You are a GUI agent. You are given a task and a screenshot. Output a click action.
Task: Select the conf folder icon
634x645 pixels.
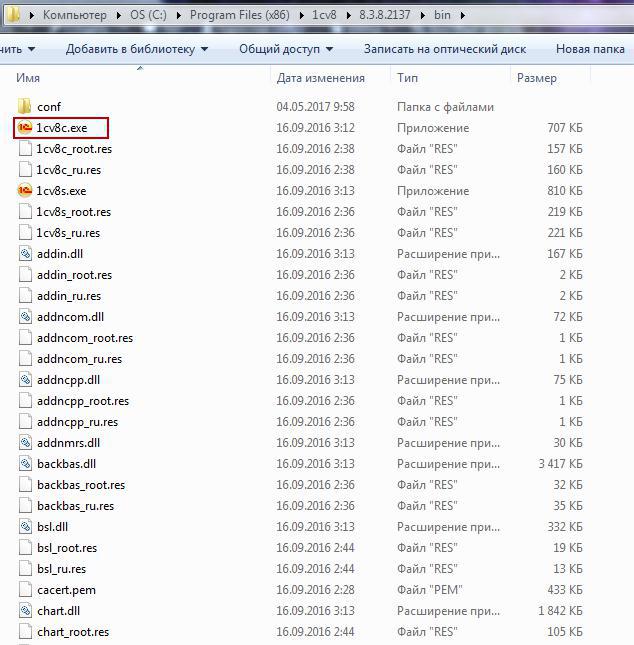[x=25, y=107]
